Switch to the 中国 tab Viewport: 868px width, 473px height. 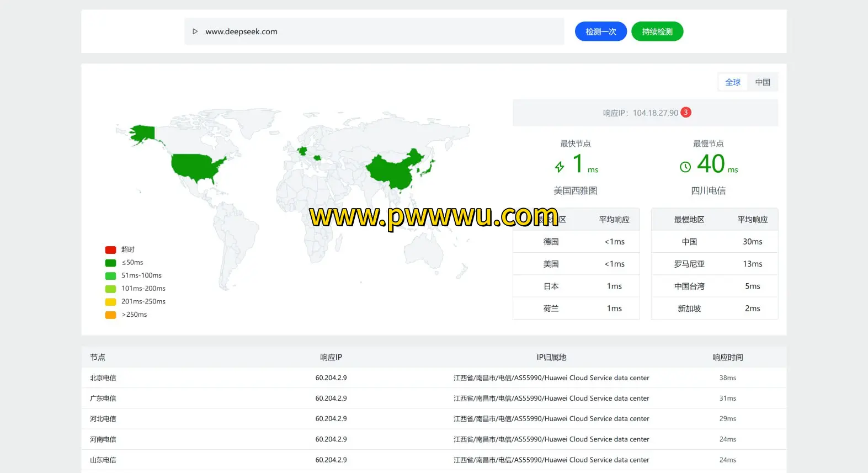tap(763, 82)
